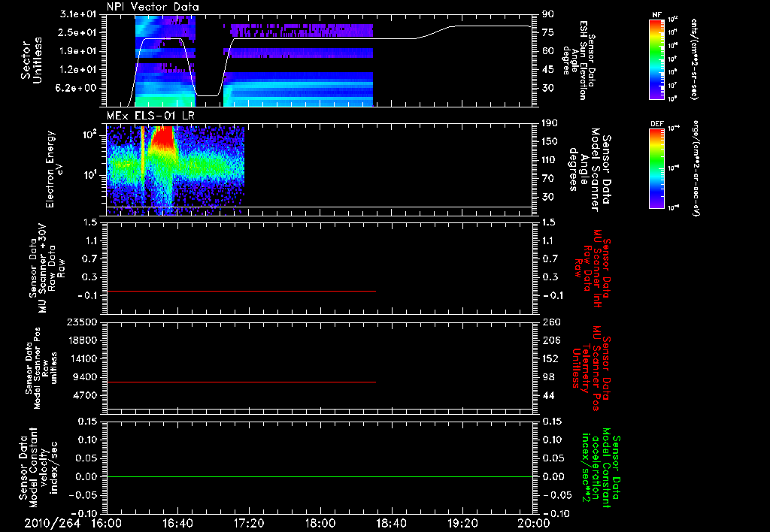Click the '23500' scanner position tick label
The width and height of the screenshot is (770, 532).
83,322
